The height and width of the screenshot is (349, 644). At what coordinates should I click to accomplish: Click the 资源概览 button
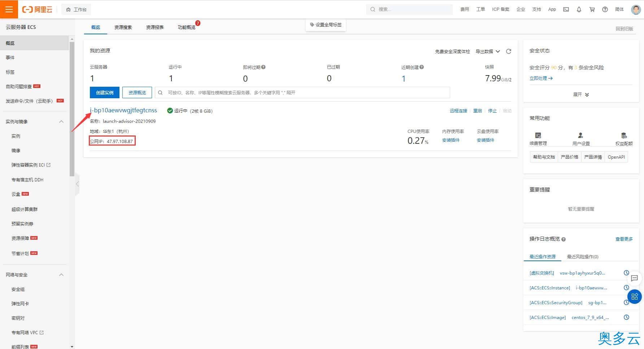tap(137, 92)
